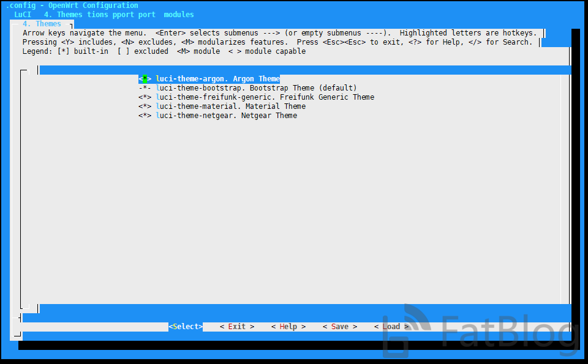
Task: Click the '4. Themes' breadcrumb in the top bar
Action: (63, 15)
